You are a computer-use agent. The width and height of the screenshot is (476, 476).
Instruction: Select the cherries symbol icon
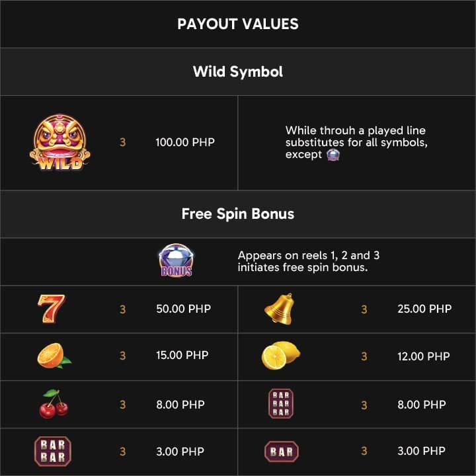tap(54, 404)
